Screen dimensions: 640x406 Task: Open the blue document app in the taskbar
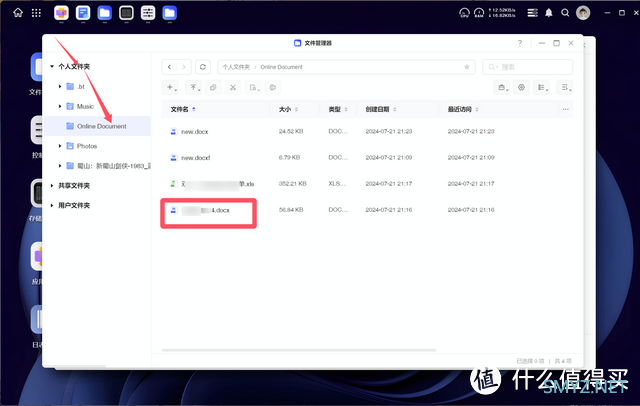point(83,13)
